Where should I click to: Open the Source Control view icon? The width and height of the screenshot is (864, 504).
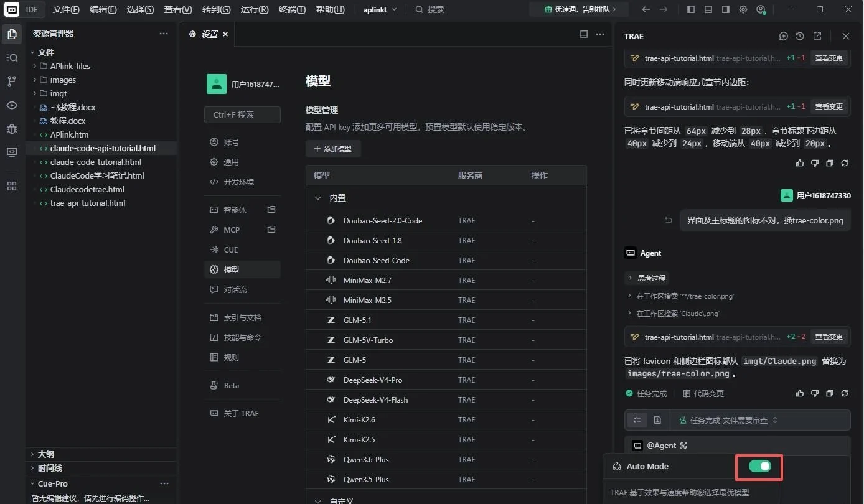[x=12, y=82]
